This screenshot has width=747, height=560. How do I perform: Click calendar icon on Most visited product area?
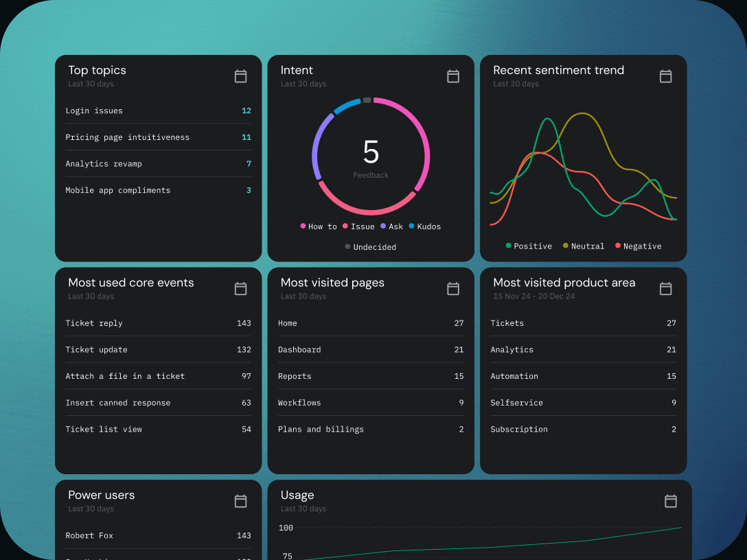665,288
